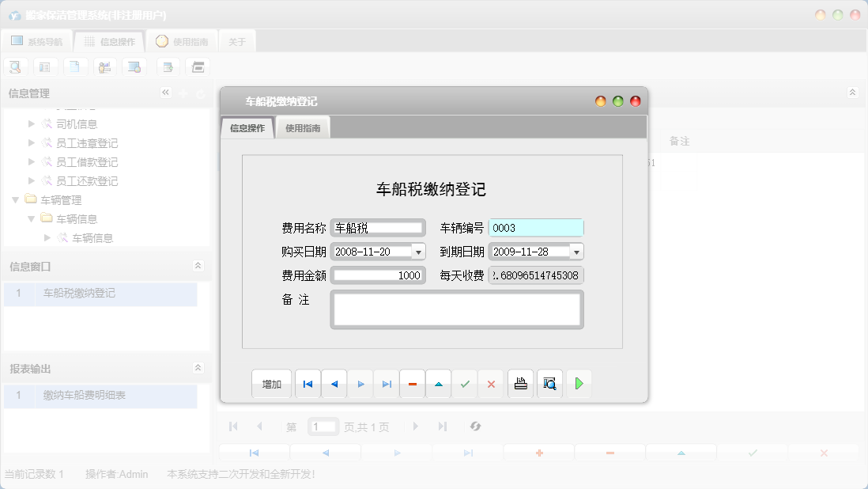Select the magnifier search icon on the toolbar
The image size is (868, 489).
[15, 66]
